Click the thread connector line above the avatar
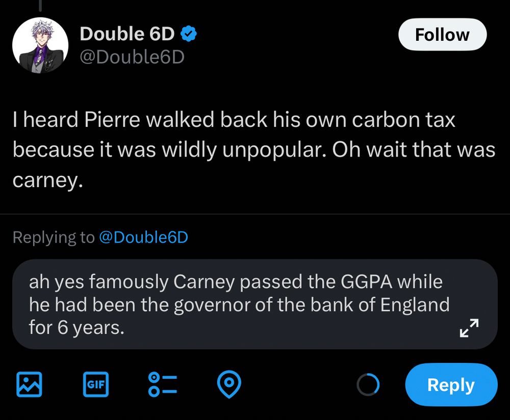The width and height of the screenshot is (510, 420). tap(40, 5)
